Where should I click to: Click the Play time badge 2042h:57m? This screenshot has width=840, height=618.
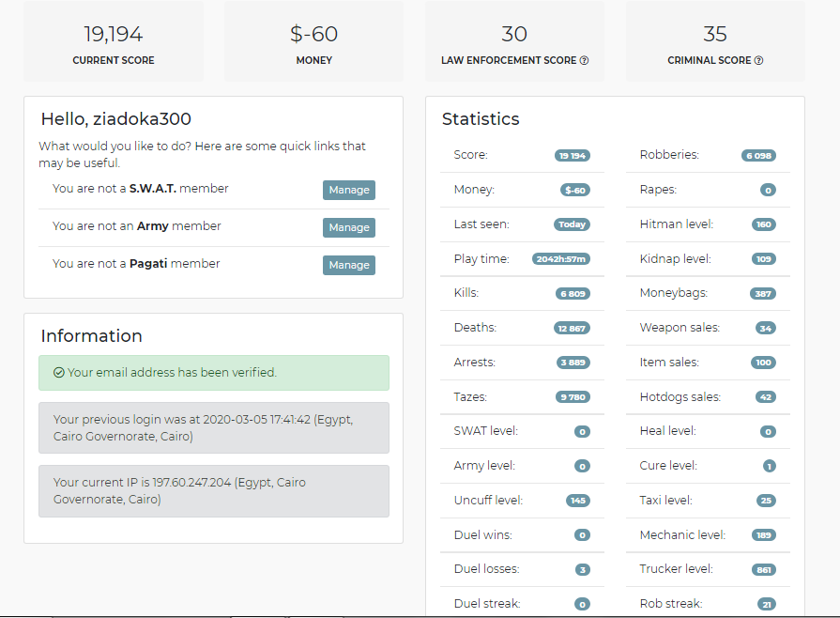coord(561,259)
